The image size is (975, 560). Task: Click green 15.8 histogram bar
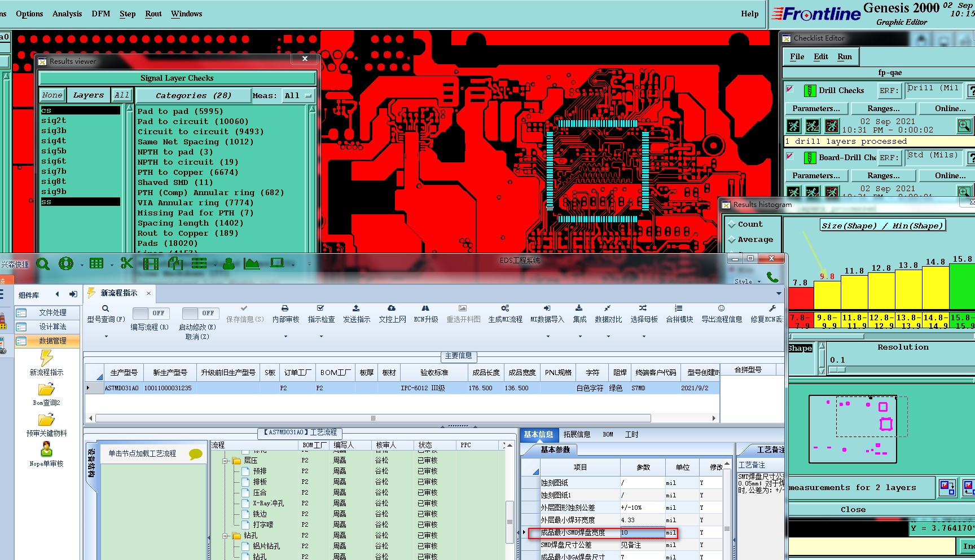point(962,287)
